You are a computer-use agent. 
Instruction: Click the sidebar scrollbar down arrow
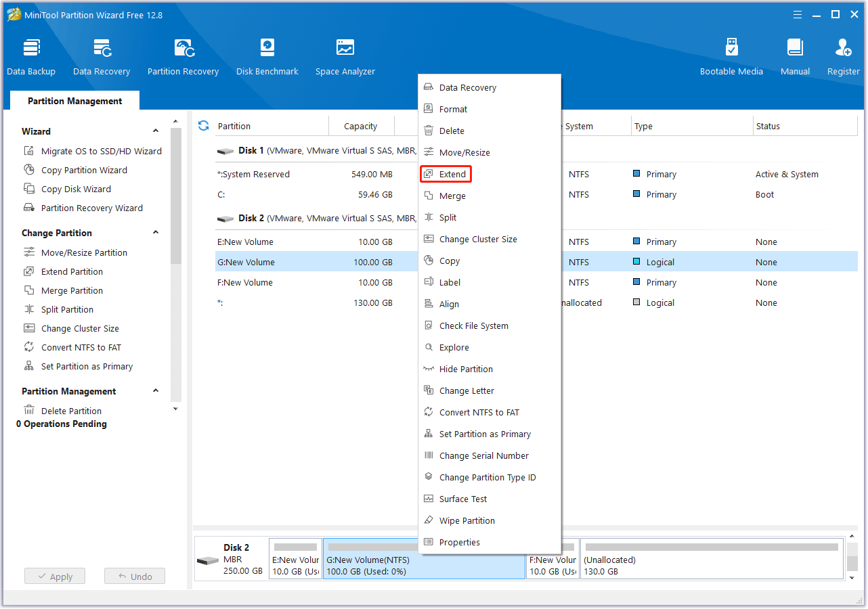(x=176, y=408)
